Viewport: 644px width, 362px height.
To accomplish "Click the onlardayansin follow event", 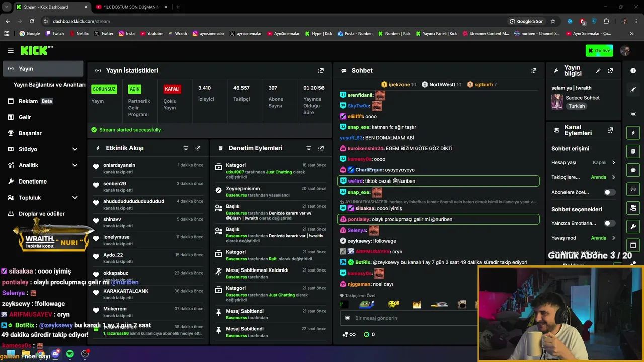I will [148, 168].
